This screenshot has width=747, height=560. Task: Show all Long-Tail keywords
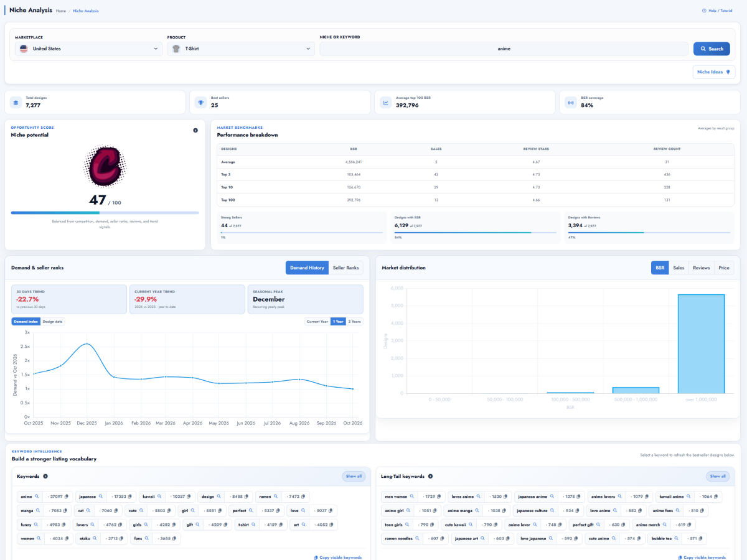pos(718,477)
